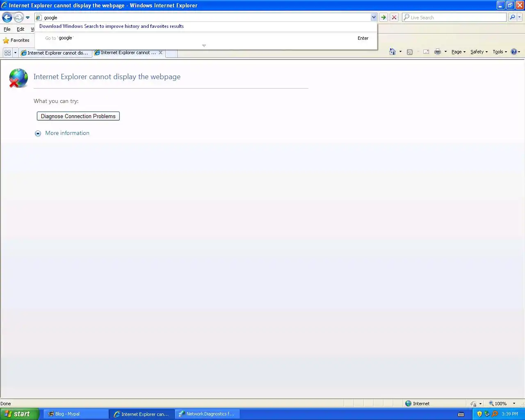The width and height of the screenshot is (525, 420).
Task: Open the tab list dropdown arrow
Action: coord(15,52)
